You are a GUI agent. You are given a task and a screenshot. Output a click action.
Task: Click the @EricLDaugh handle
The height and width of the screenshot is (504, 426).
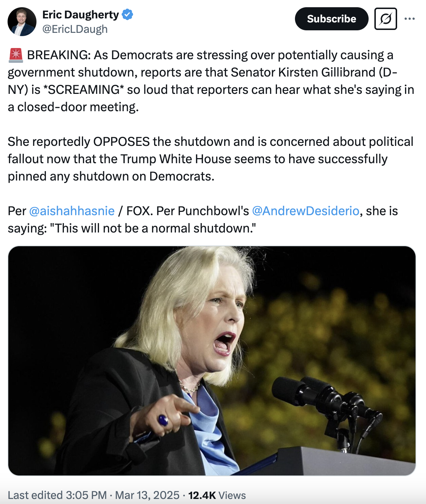click(75, 29)
